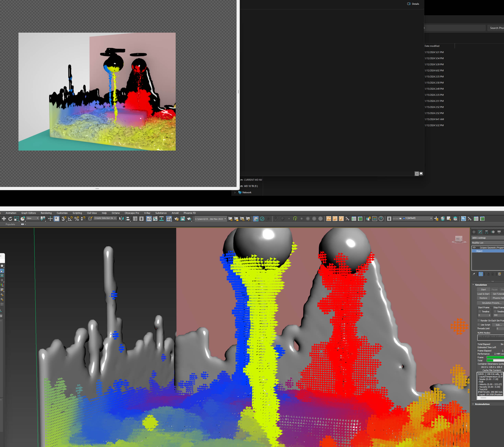This screenshot has height=447, width=504.
Task: Open the Rendering menu
Action: pos(46,213)
